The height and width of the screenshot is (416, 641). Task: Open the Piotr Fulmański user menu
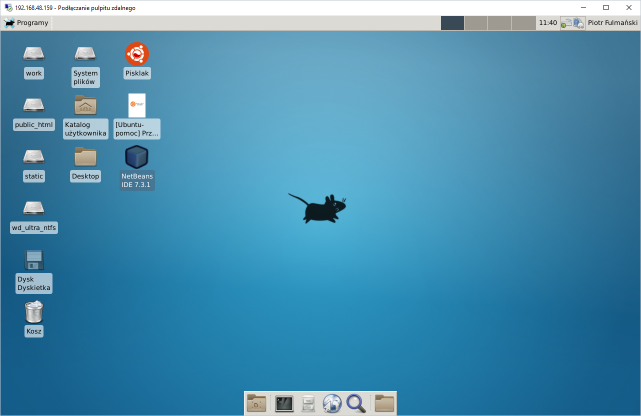tap(612, 23)
